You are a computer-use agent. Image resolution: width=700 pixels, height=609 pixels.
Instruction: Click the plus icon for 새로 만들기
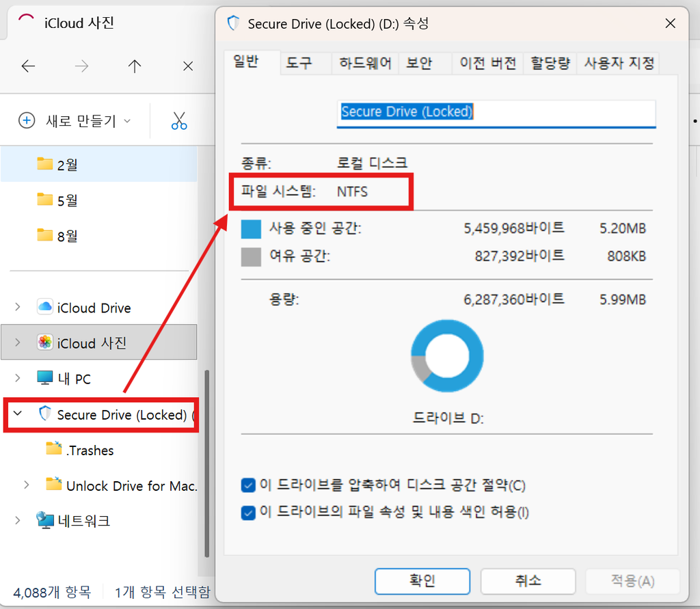(x=27, y=120)
